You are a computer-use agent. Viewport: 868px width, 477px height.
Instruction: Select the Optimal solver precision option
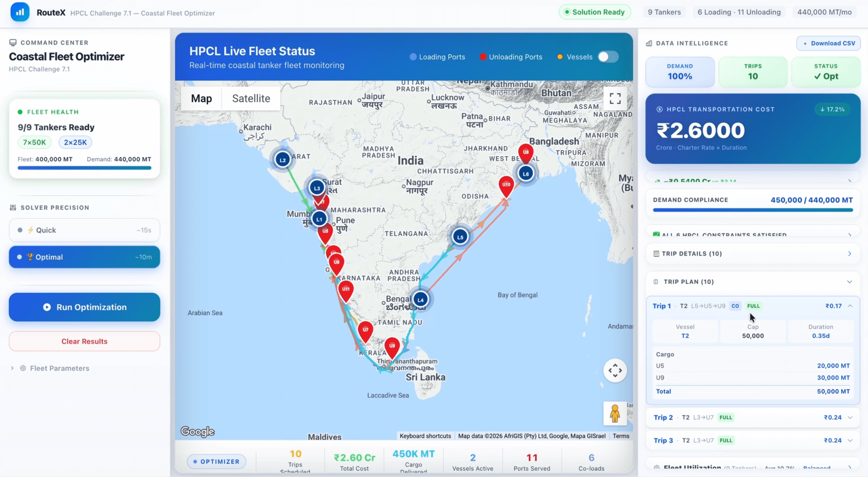coord(84,257)
